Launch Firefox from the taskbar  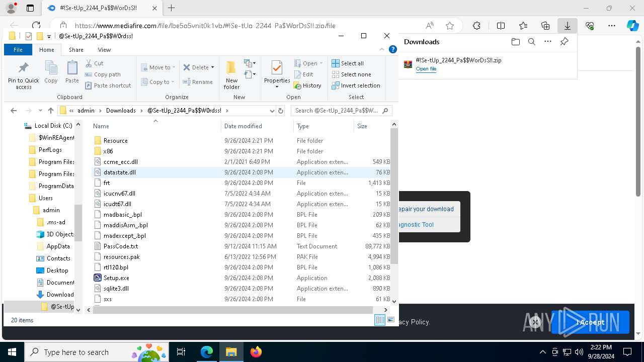[x=256, y=352]
